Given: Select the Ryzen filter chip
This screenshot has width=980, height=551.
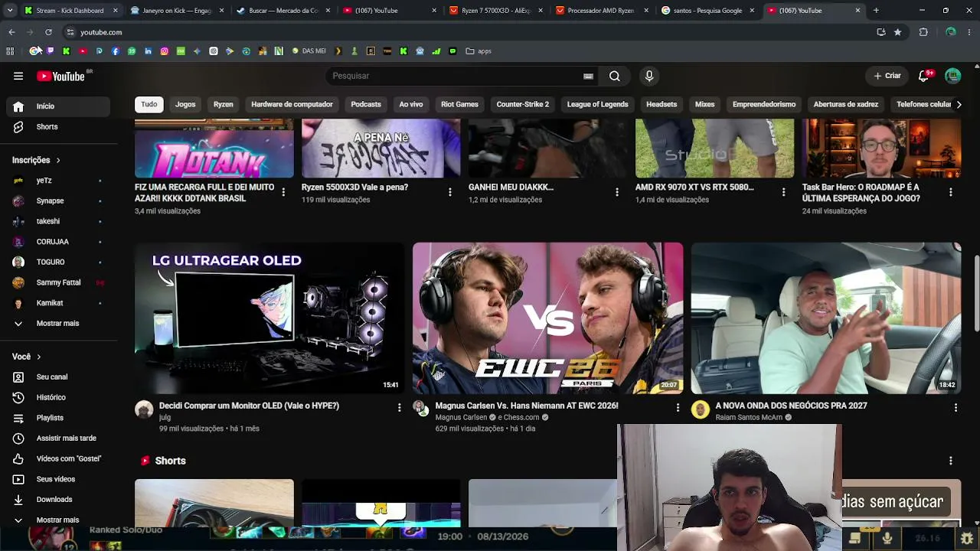Looking at the screenshot, I should [x=224, y=104].
